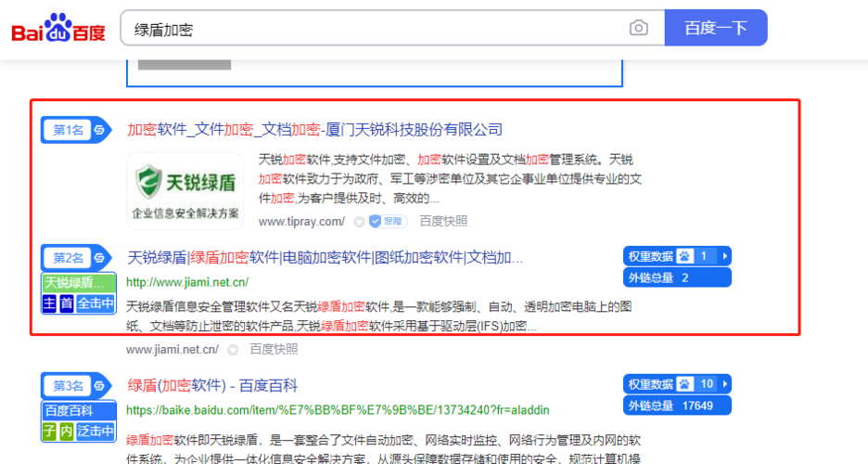Open result 加密软件_文件加密_文档加密-厦门天锐科技

click(x=314, y=130)
